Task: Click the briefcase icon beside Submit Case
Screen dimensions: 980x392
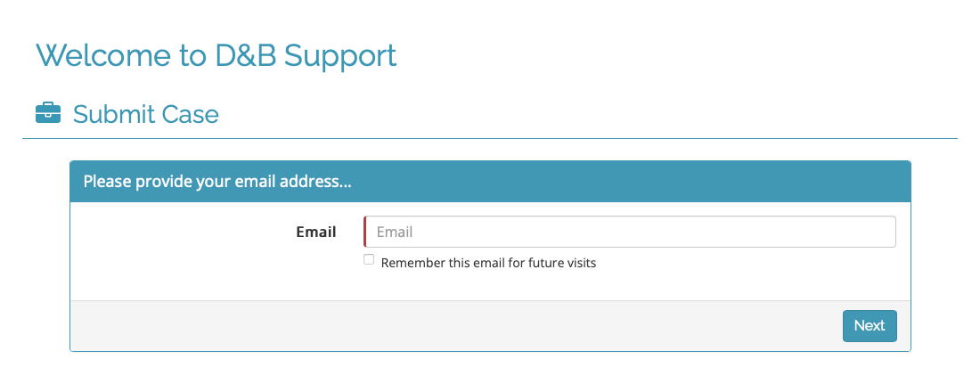Action: [48, 114]
